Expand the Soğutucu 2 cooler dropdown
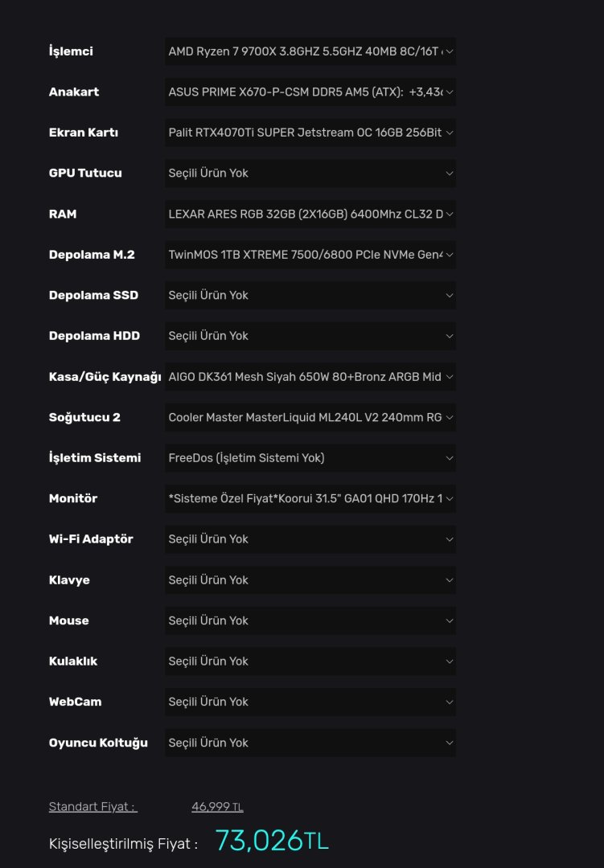Viewport: 604px width, 868px height. [310, 418]
